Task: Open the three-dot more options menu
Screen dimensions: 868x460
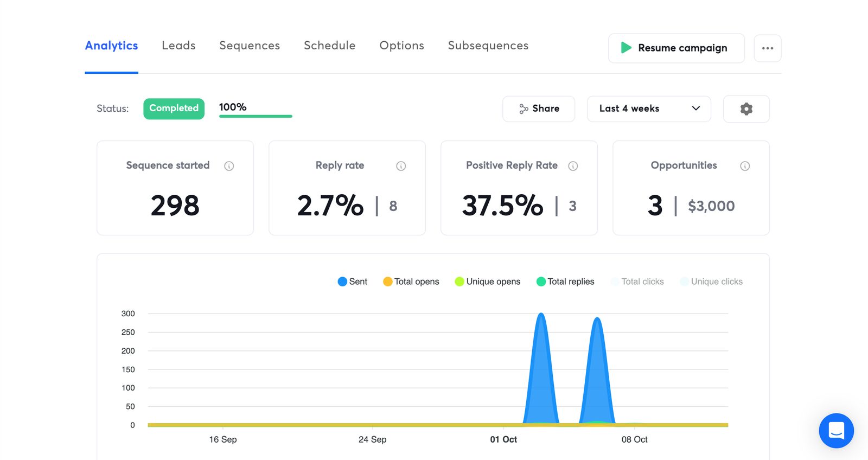Action: 768,48
